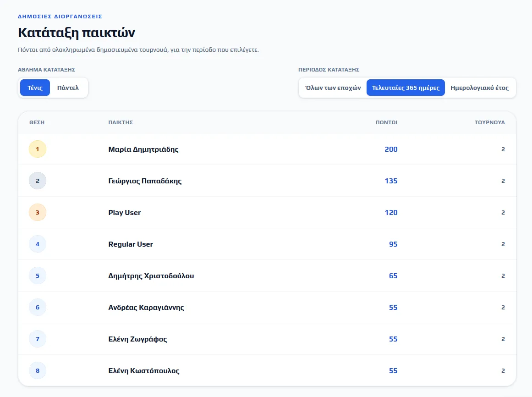The image size is (532, 397).
Task: Click the Κατάταξη παικτών heading
Action: tap(77, 33)
